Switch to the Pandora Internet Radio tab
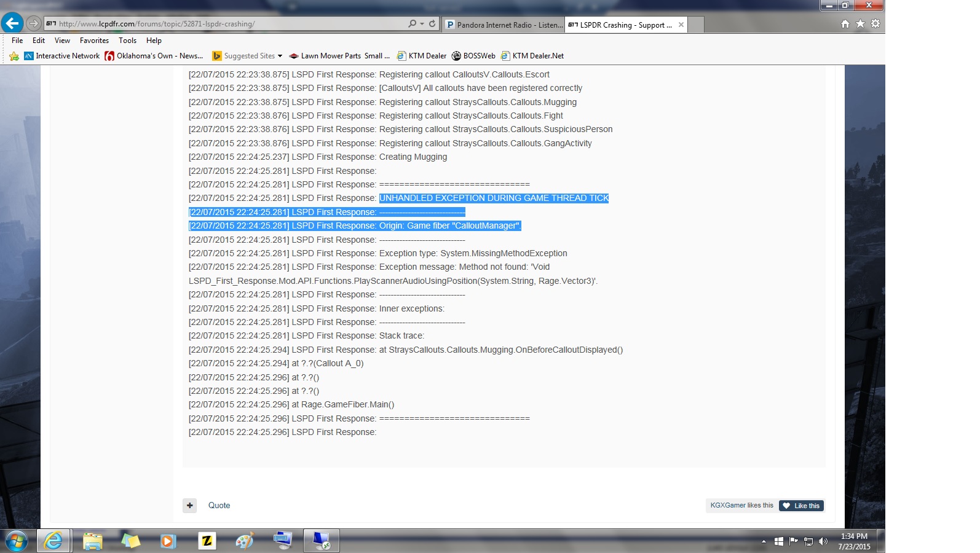The image size is (980, 553). [504, 25]
